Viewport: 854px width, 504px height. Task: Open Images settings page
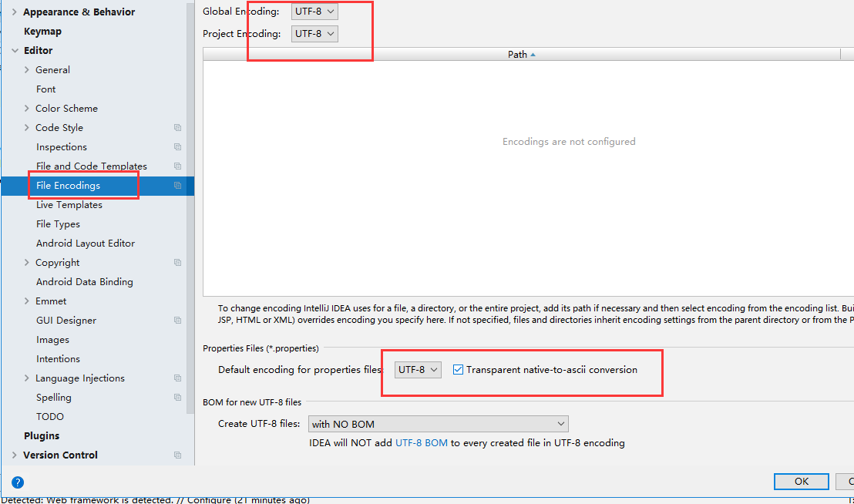click(x=52, y=340)
